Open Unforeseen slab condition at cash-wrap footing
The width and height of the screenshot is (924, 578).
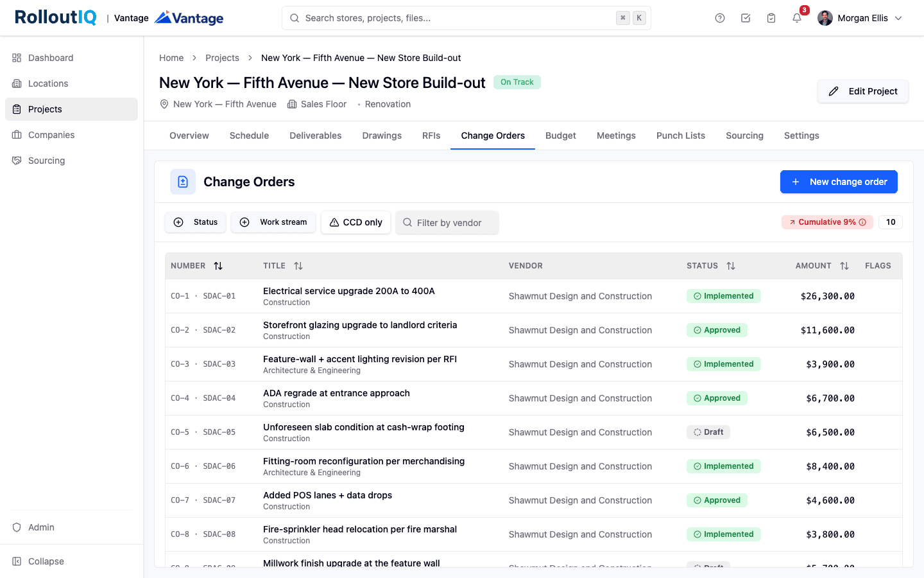pos(364,427)
